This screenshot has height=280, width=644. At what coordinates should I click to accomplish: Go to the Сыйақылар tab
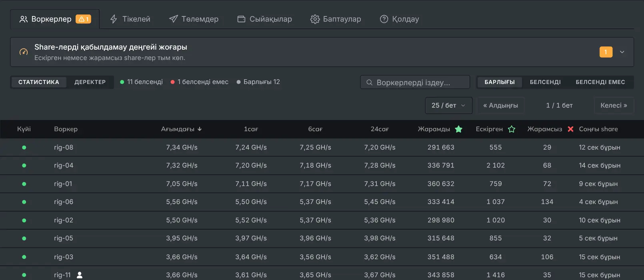[x=264, y=19]
